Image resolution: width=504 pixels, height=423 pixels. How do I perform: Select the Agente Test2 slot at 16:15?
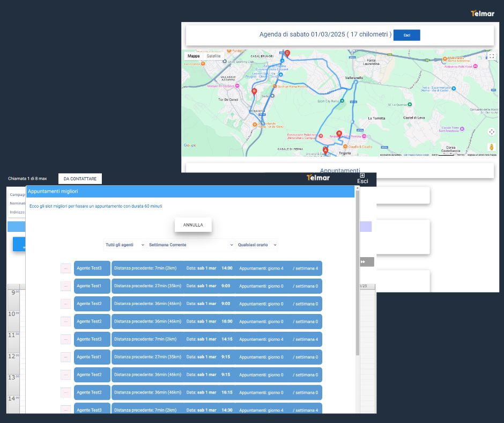pyautogui.click(x=217, y=392)
